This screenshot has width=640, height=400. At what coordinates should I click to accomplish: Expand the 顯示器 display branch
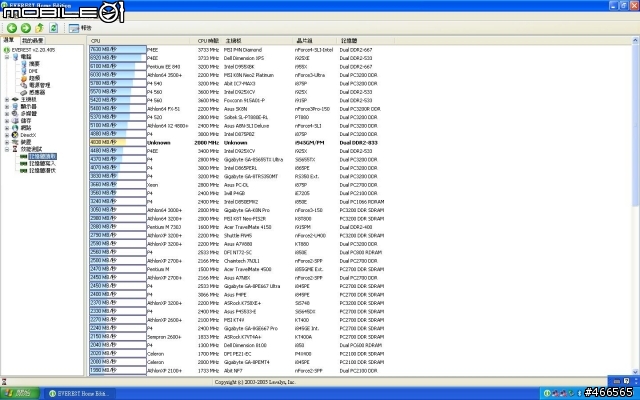pyautogui.click(x=7, y=107)
